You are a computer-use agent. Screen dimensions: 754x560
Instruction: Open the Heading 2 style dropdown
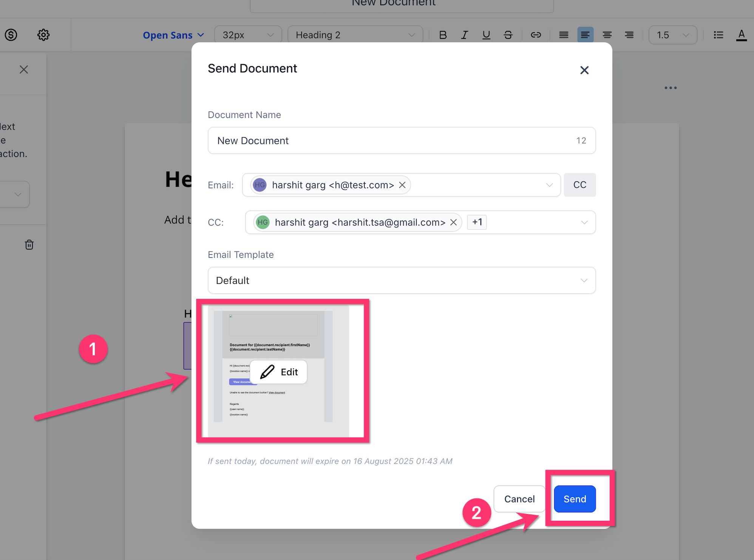click(x=355, y=34)
